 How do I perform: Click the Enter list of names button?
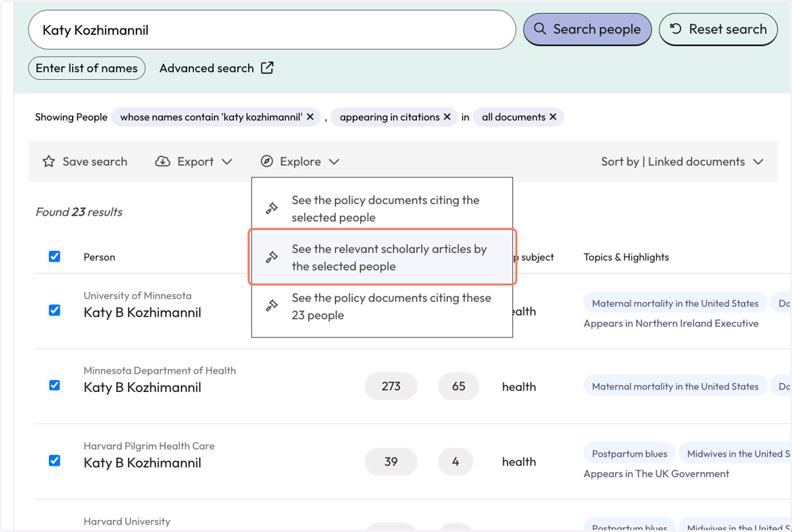click(86, 68)
